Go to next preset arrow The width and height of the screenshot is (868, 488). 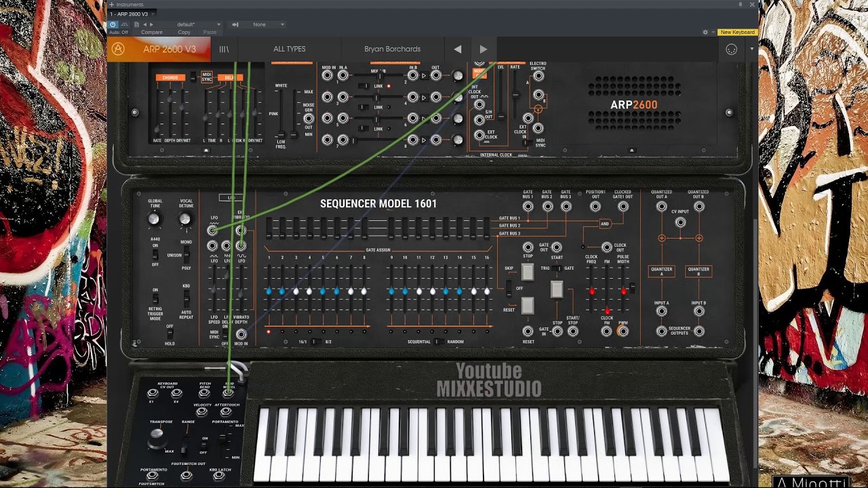pos(483,49)
